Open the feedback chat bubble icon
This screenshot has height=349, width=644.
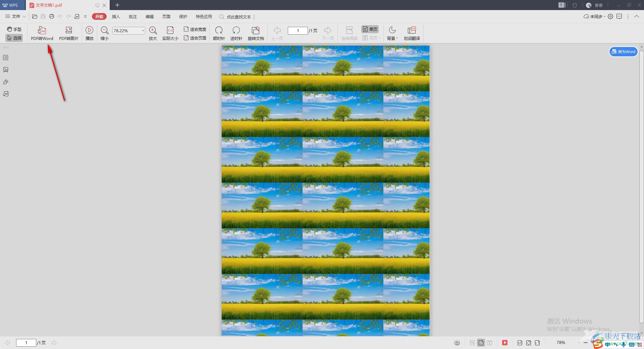619,16
